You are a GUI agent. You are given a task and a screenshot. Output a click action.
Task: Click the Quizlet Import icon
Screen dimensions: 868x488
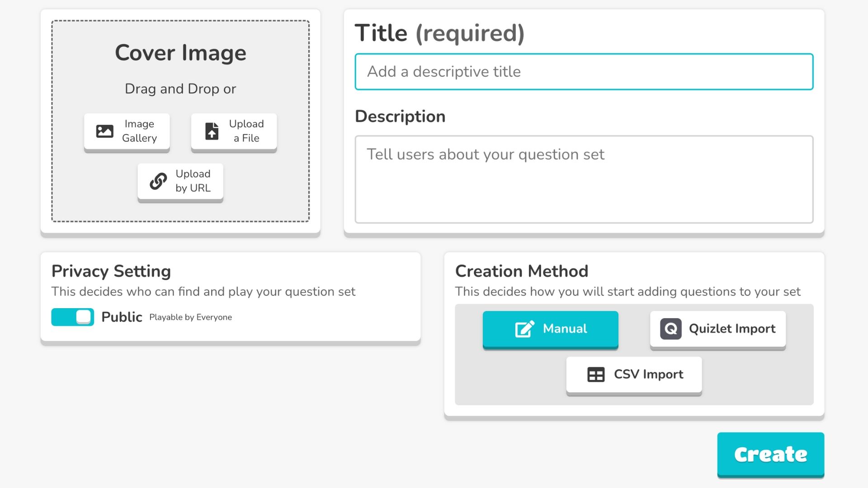click(x=668, y=328)
